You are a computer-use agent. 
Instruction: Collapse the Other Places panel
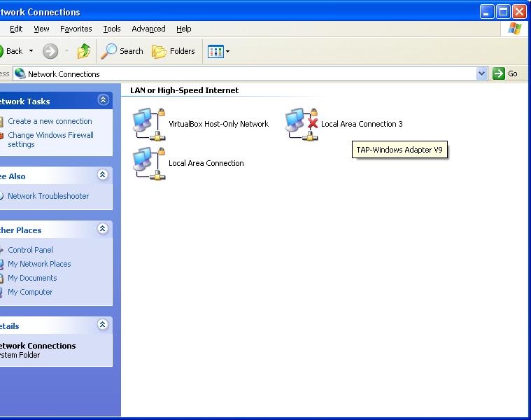click(x=103, y=230)
